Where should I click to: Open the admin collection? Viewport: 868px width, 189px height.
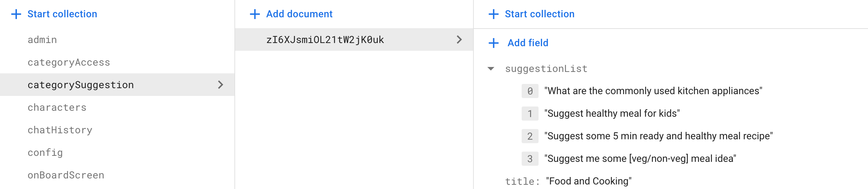[x=42, y=40]
